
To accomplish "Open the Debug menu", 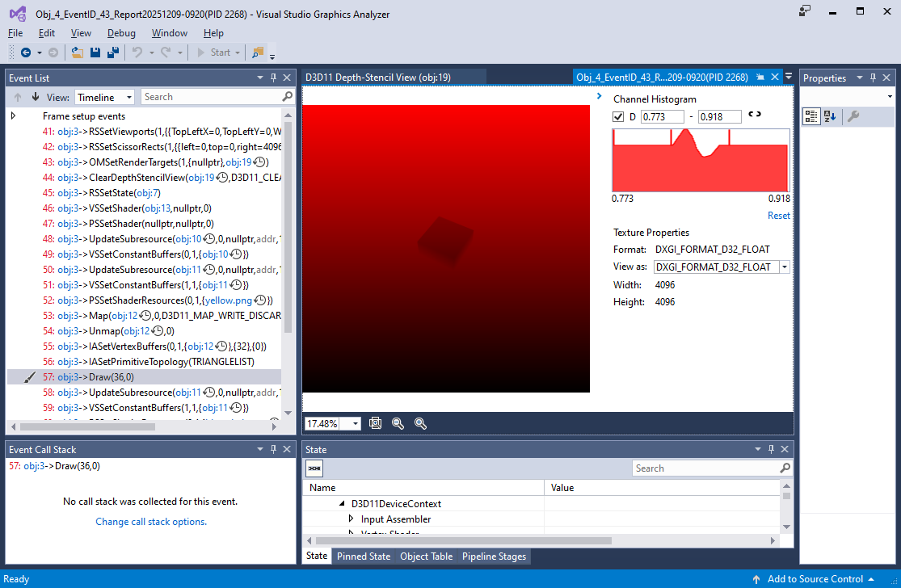I will point(121,33).
